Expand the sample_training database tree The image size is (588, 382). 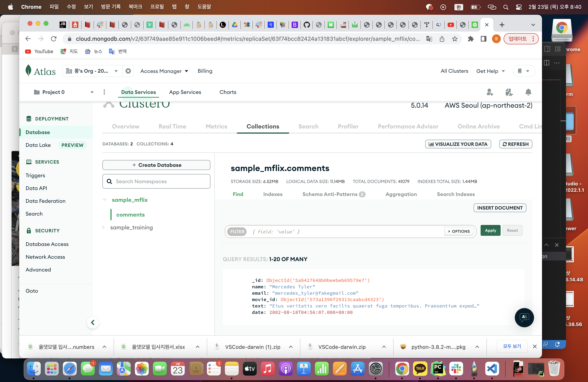pyautogui.click(x=104, y=227)
